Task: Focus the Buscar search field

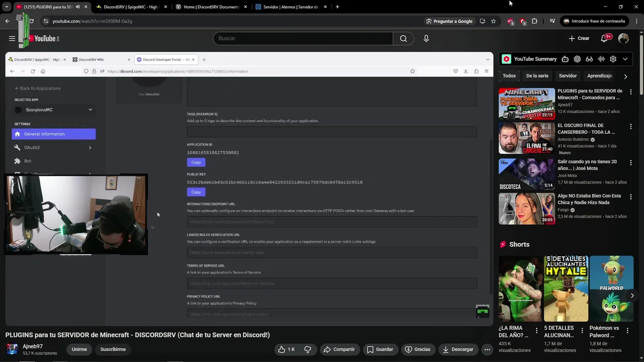Action: (x=303, y=38)
